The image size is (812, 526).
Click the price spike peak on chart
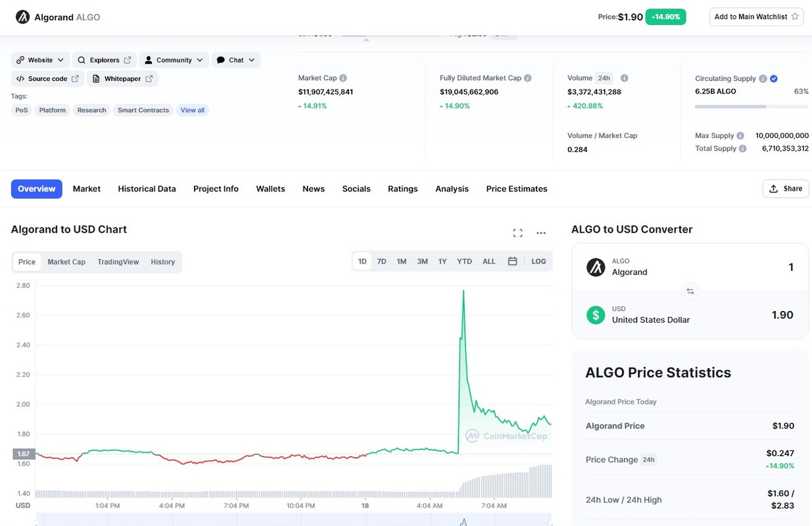464,291
